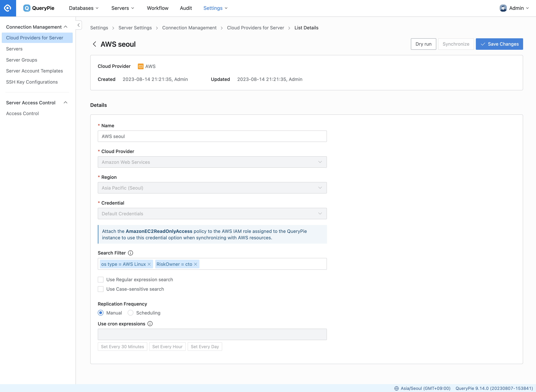Open the Admin user dropdown
Screen dimensions: 536x392
514,8
